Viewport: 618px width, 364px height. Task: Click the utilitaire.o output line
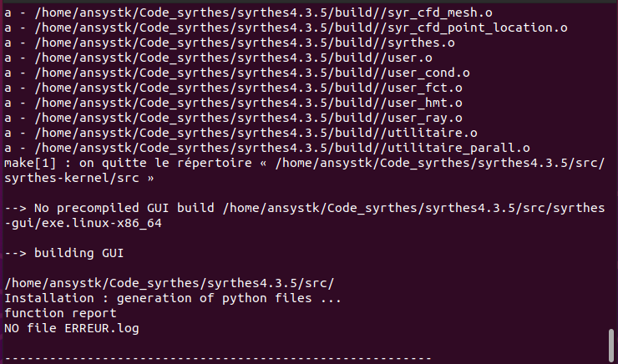tap(241, 133)
